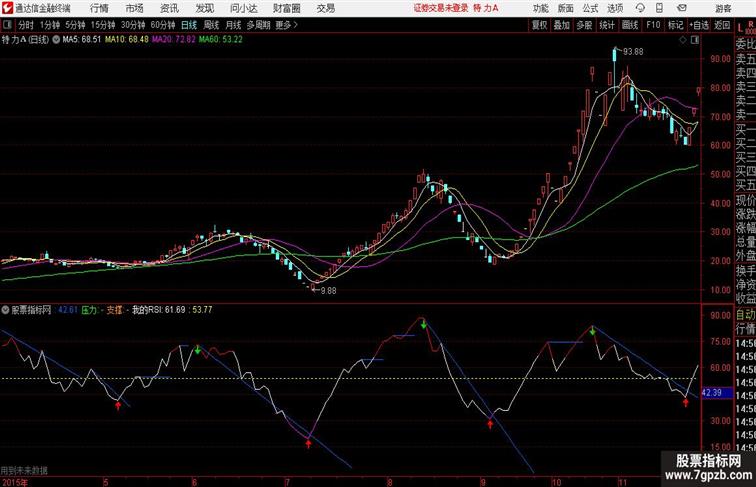Click the 标记 toolbar button
This screenshot has height=487, width=756.
click(x=675, y=25)
